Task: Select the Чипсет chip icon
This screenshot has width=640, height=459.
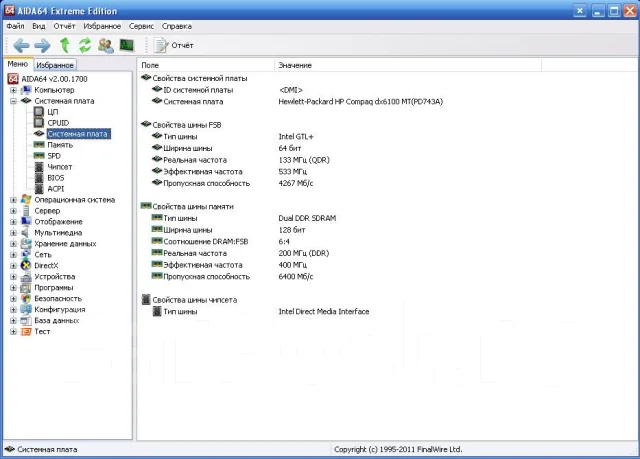Action: pyautogui.click(x=39, y=167)
